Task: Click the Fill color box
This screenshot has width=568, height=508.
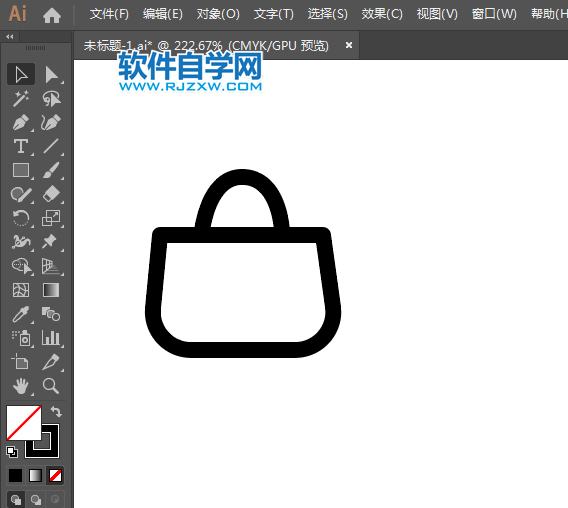Action: tap(24, 423)
